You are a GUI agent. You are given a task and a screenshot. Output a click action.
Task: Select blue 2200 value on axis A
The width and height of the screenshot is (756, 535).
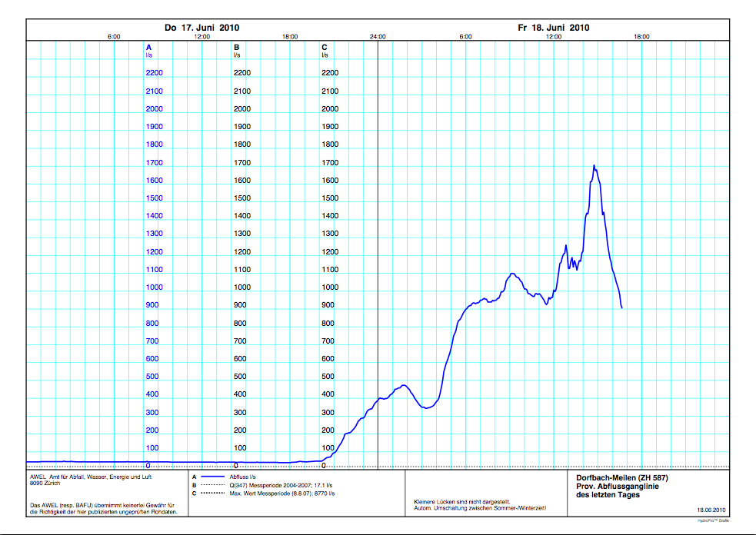point(155,73)
